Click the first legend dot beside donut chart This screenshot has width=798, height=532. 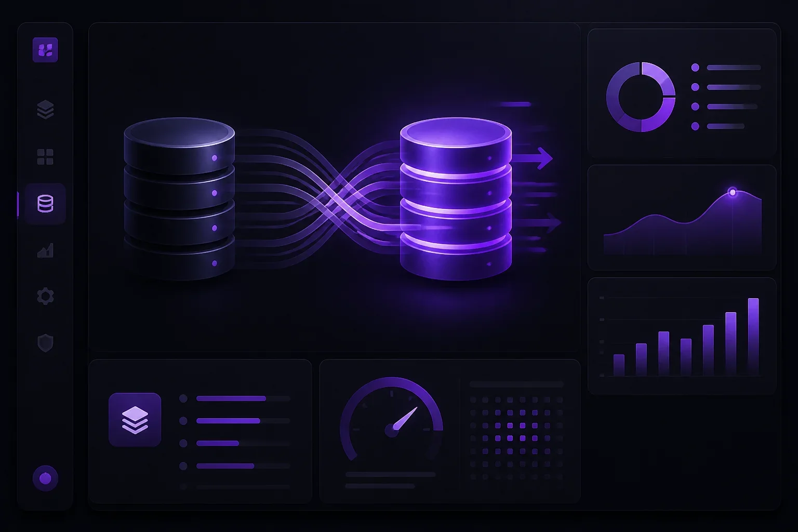coord(695,68)
